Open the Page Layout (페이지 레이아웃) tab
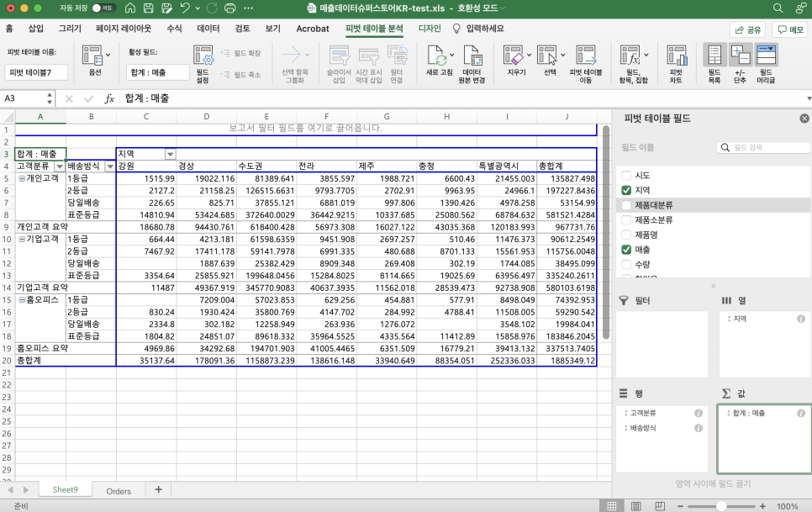The width and height of the screenshot is (812, 512). tap(124, 29)
